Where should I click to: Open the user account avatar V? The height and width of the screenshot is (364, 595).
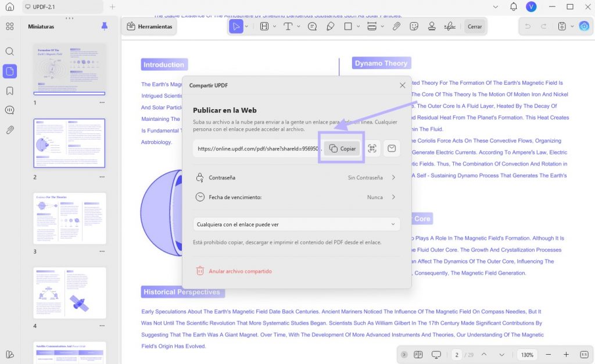(x=531, y=6)
